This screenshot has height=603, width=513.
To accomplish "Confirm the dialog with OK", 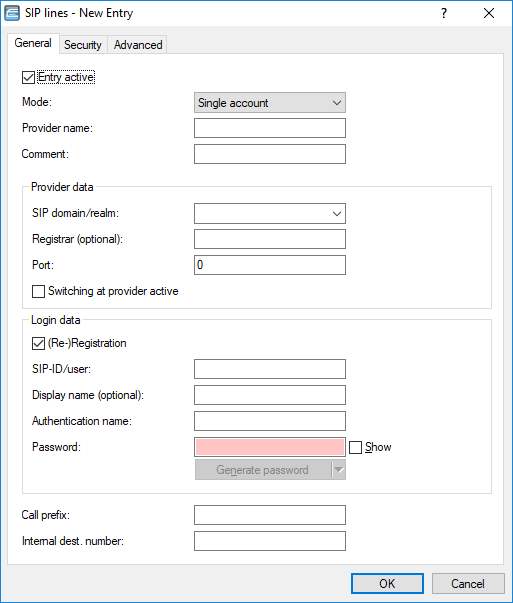I will pos(387,583).
